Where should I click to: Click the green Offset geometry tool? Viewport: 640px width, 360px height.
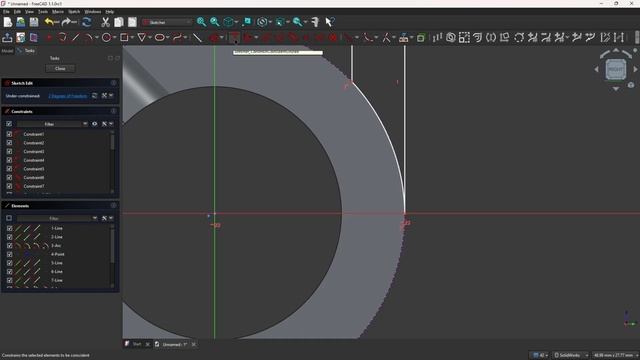point(421,38)
